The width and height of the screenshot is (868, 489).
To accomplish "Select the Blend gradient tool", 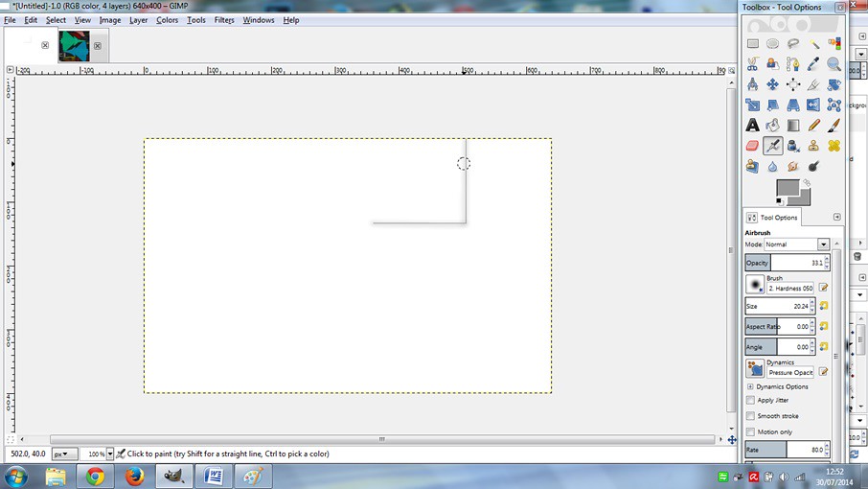I will coord(793,126).
